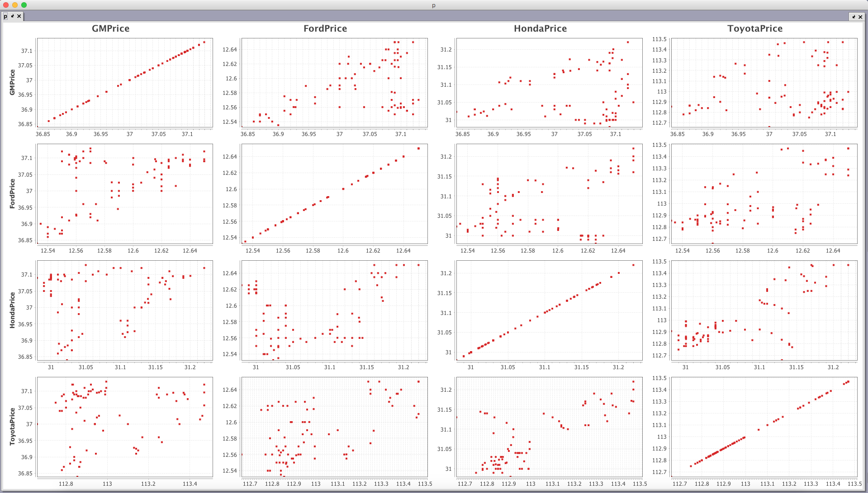Select the GMPrice vs GMPrice diagonal scatter plot

coord(125,83)
